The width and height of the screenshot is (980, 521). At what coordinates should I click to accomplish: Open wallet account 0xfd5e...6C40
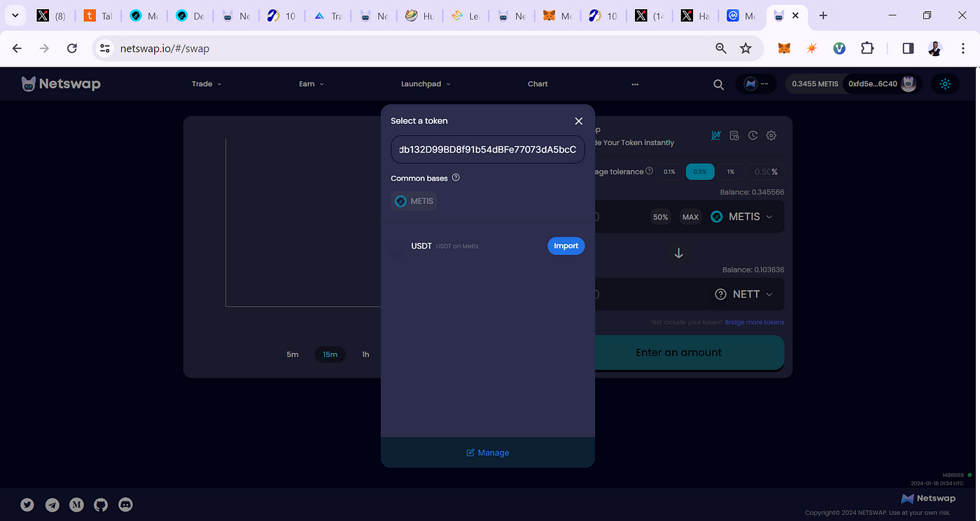[882, 84]
